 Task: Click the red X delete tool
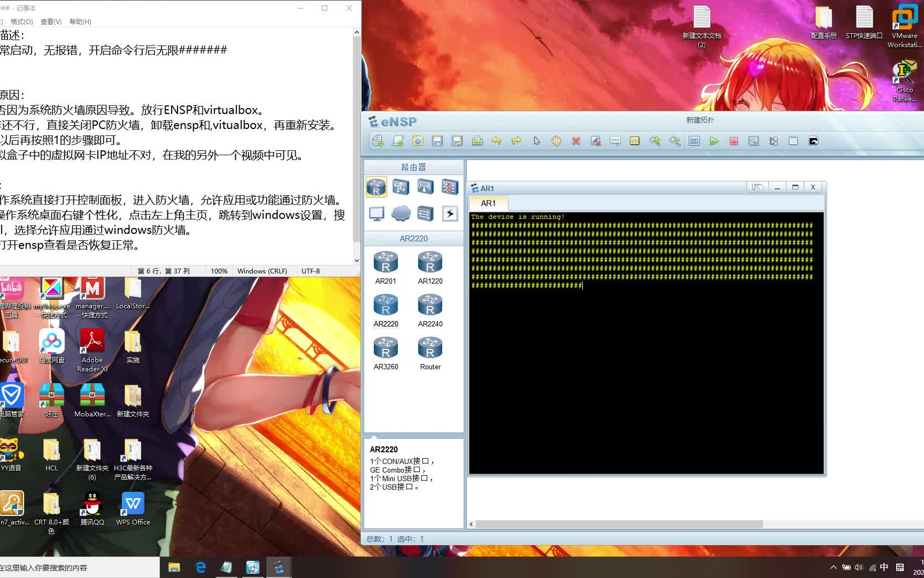[x=576, y=141]
